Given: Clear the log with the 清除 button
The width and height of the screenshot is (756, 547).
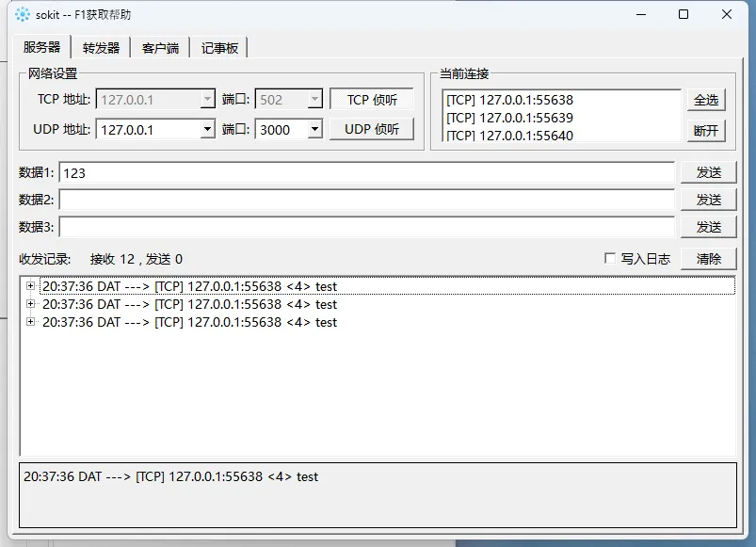Looking at the screenshot, I should coord(708,259).
